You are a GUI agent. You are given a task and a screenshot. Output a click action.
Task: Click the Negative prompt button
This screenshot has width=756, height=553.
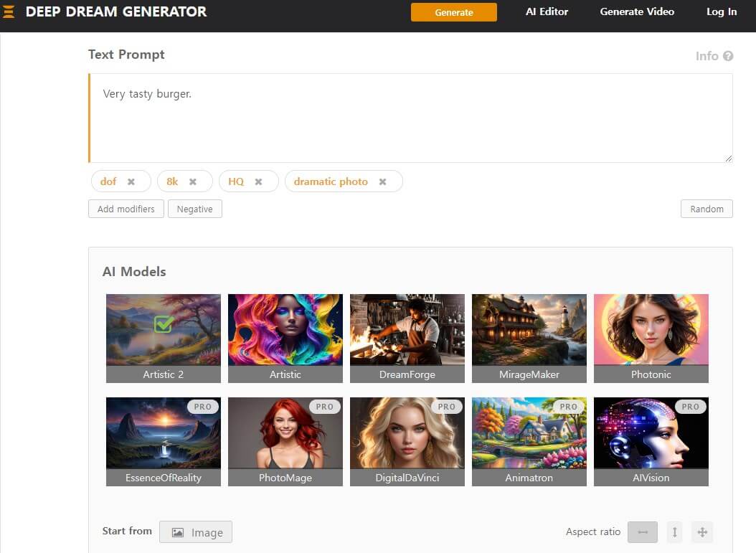[x=195, y=209]
